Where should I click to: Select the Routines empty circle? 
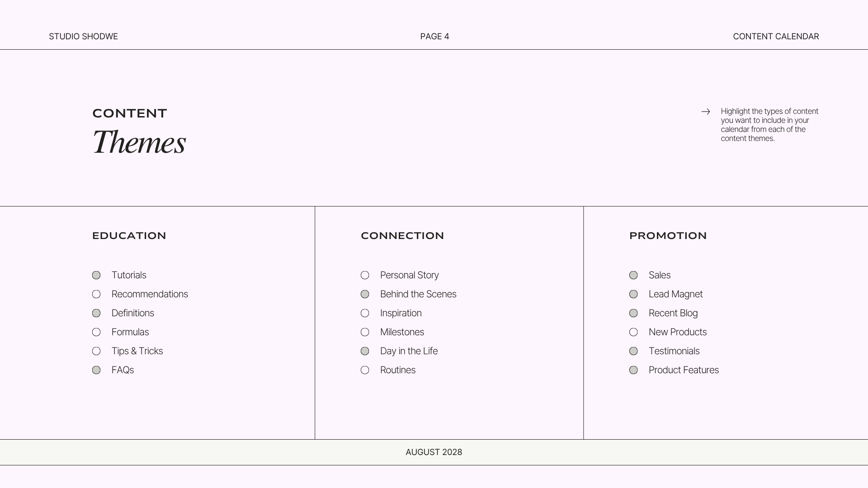365,370
